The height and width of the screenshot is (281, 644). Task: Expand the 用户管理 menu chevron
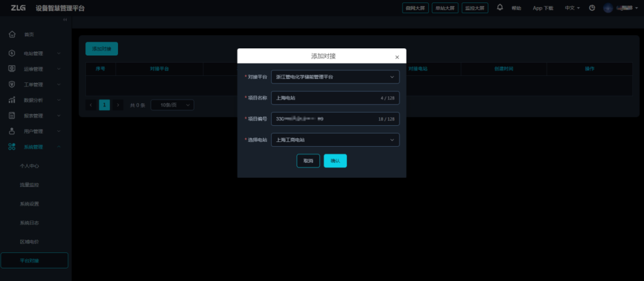point(58,131)
